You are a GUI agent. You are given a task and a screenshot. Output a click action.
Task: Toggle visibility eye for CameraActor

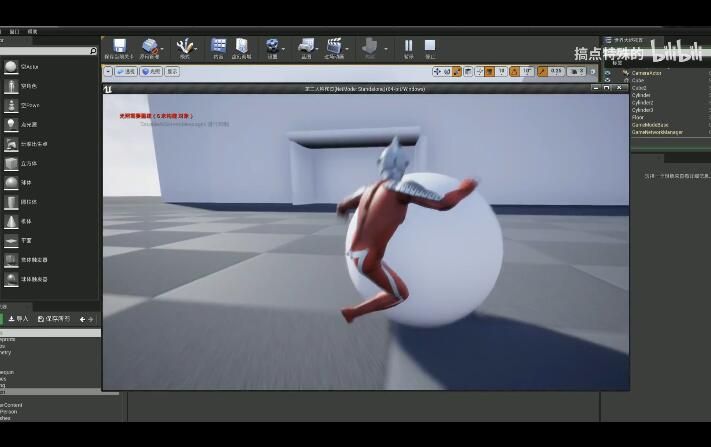[x=608, y=73]
